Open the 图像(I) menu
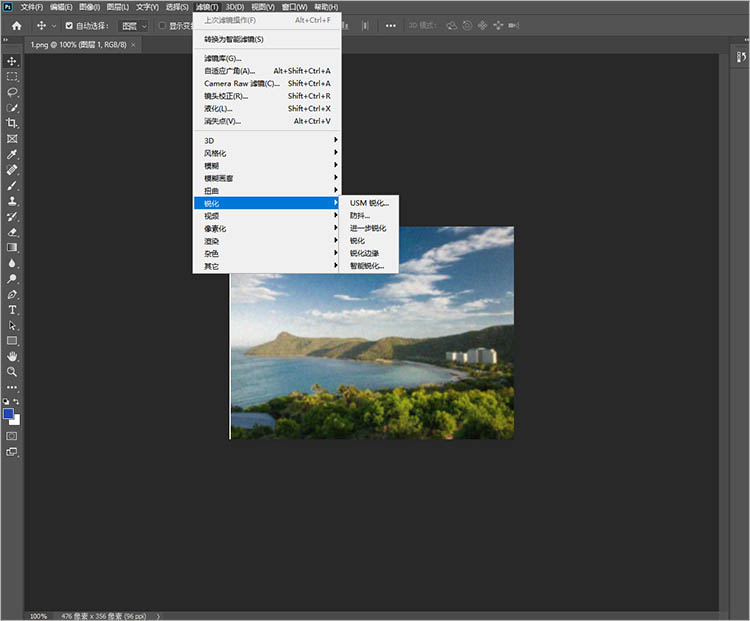 [89, 7]
